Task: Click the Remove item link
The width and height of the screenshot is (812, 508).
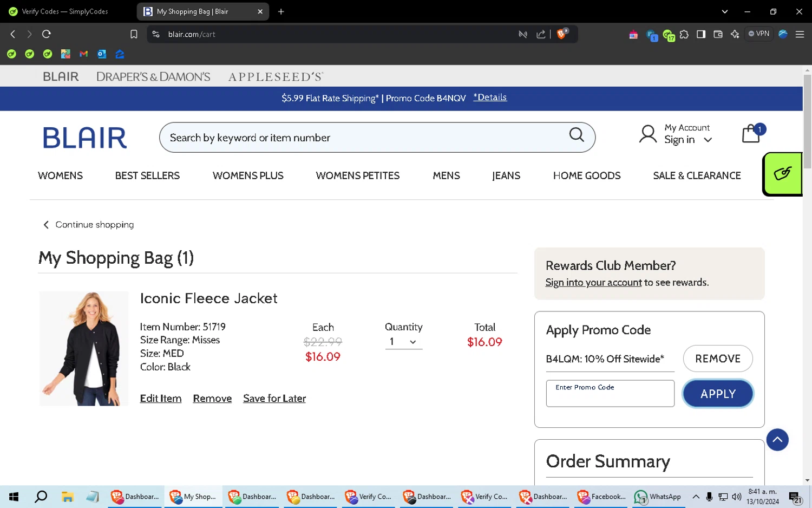Action: [212, 398]
